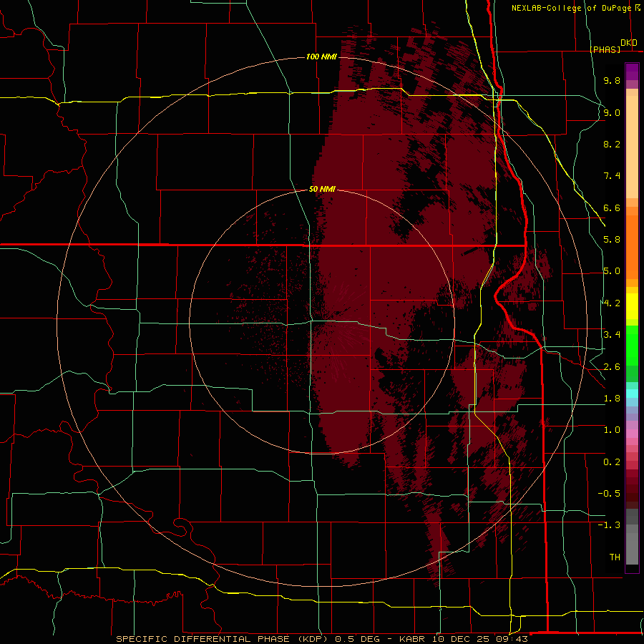Click the 0.2 value on the color scale
Screen dimensions: 644x644
(612, 462)
